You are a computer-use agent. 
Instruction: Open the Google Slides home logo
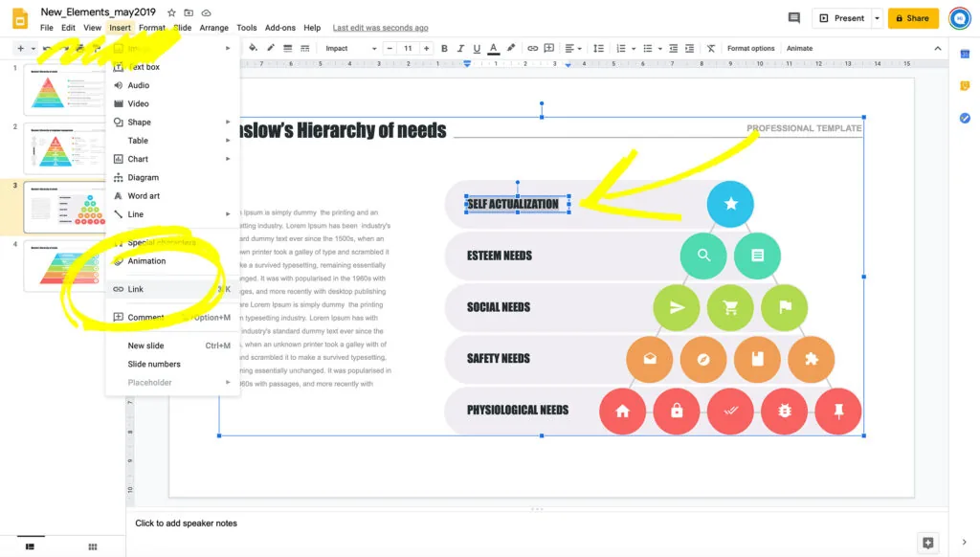[20, 18]
